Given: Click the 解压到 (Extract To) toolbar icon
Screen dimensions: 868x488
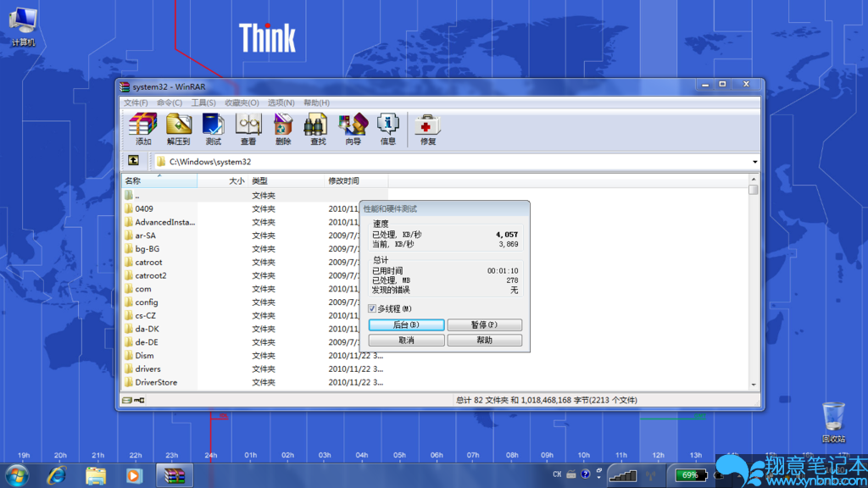Looking at the screenshot, I should 178,129.
